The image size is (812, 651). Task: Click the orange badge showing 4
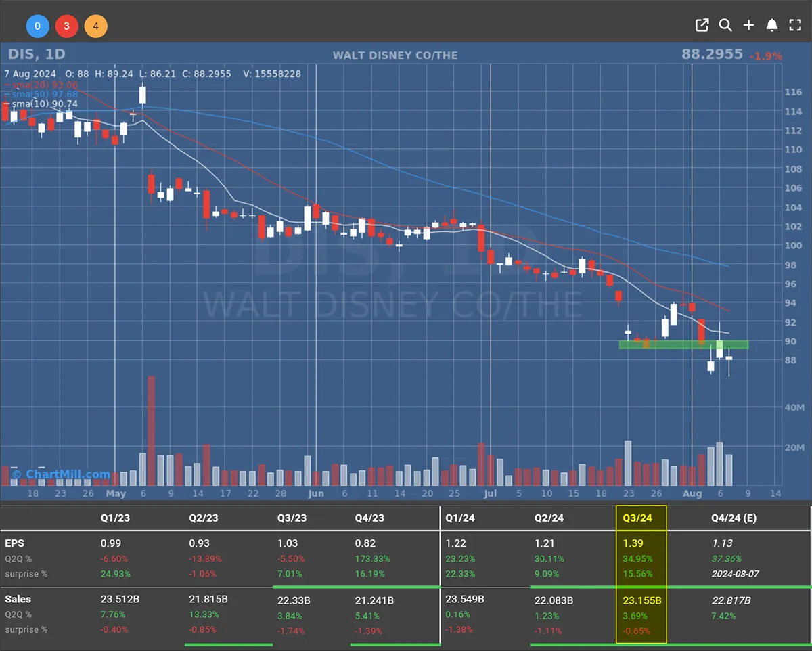click(96, 26)
